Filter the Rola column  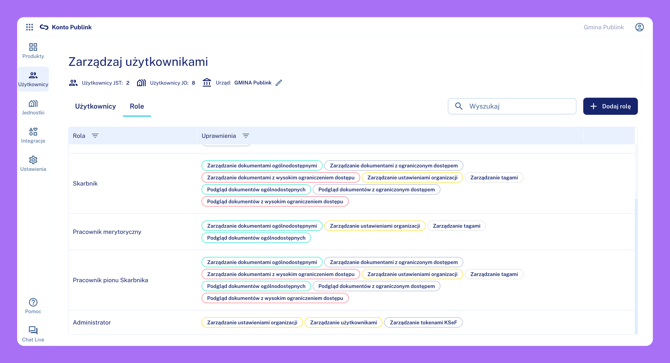click(95, 136)
